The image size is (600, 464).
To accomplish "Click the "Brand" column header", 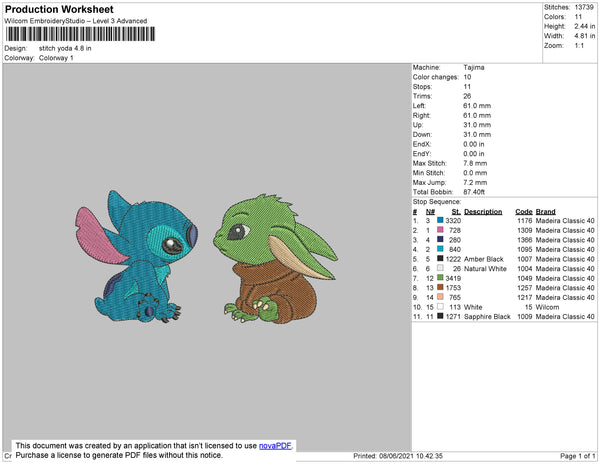I will (x=545, y=212).
